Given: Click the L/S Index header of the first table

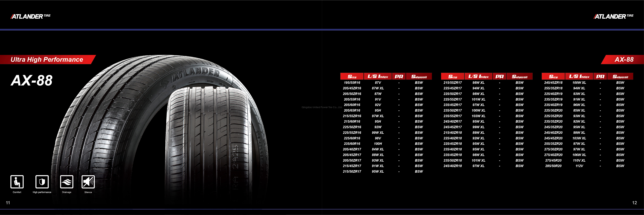Looking at the screenshot, I should click(x=378, y=76).
